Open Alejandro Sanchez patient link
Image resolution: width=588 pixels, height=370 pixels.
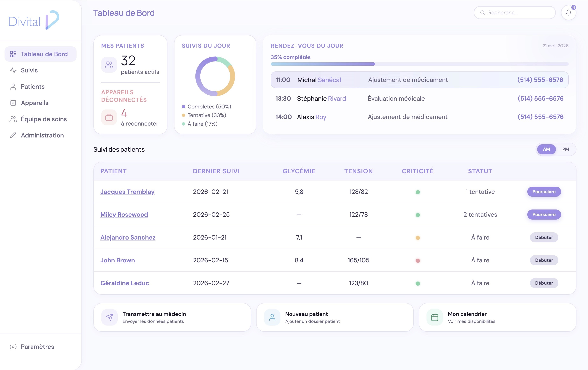coord(128,237)
